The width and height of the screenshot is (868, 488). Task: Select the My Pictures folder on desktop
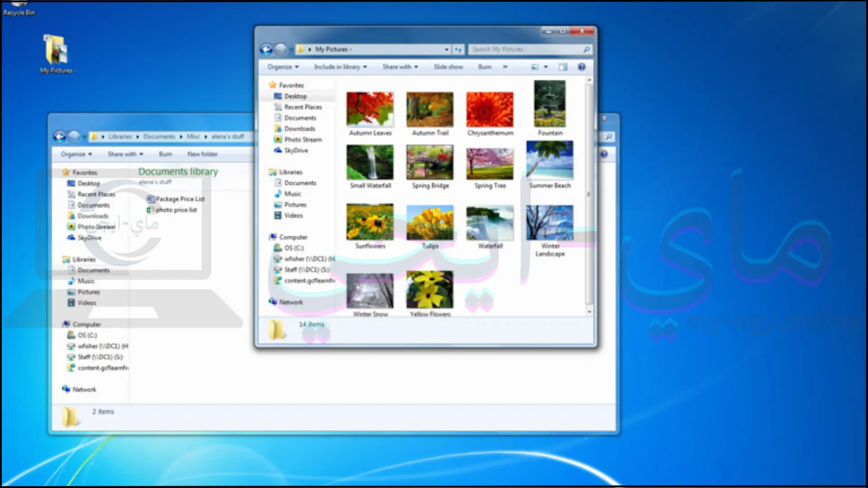pos(58,54)
